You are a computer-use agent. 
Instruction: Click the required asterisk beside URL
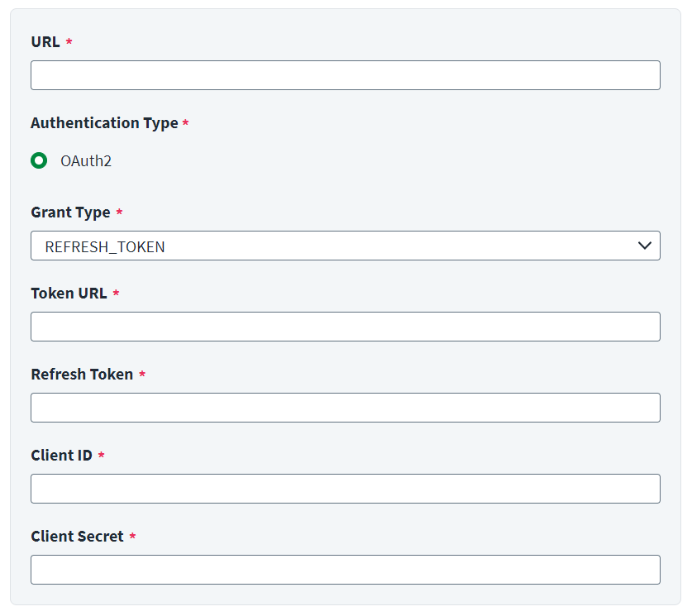[69, 41]
